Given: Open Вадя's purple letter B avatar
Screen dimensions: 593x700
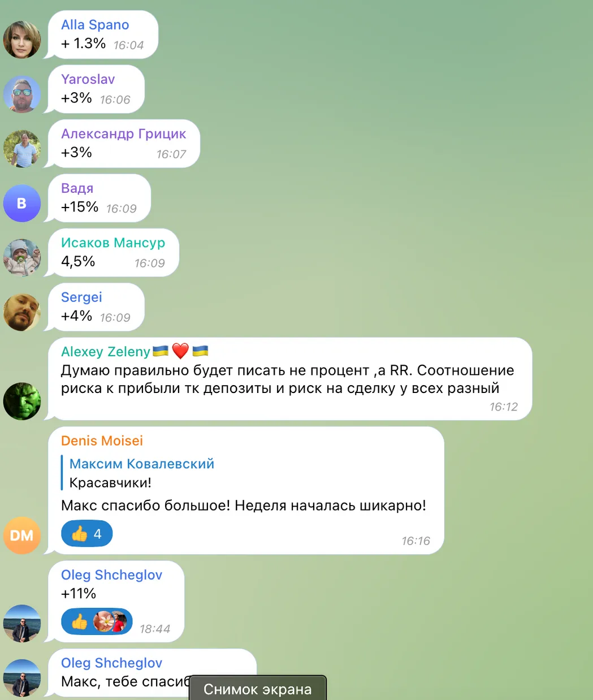Looking at the screenshot, I should coord(22,203).
